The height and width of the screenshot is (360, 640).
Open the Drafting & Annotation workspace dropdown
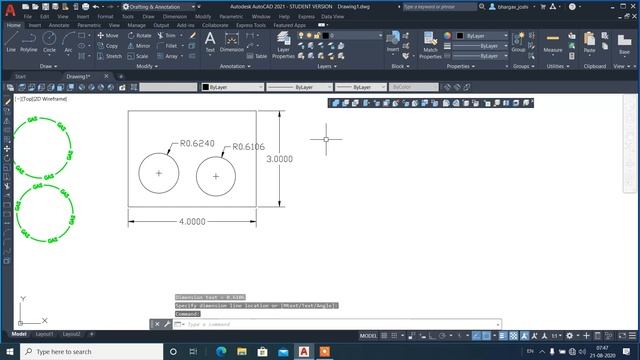[x=159, y=7]
